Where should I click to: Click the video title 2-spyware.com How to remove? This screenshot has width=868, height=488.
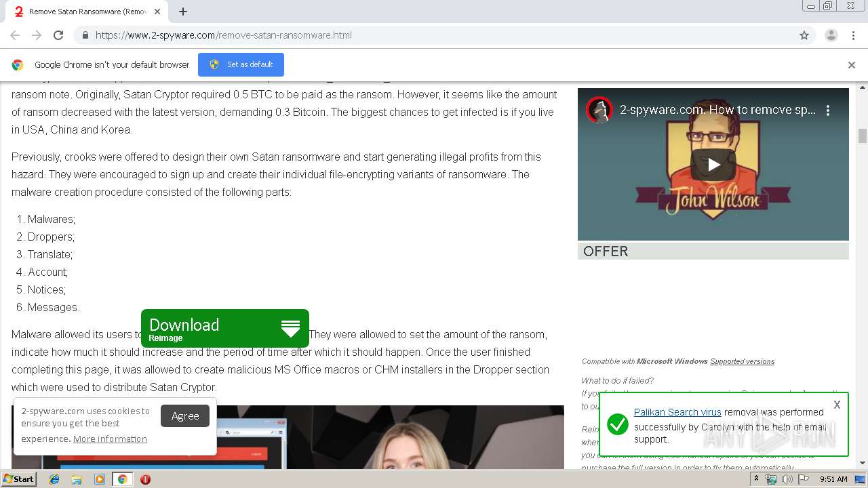click(x=717, y=110)
